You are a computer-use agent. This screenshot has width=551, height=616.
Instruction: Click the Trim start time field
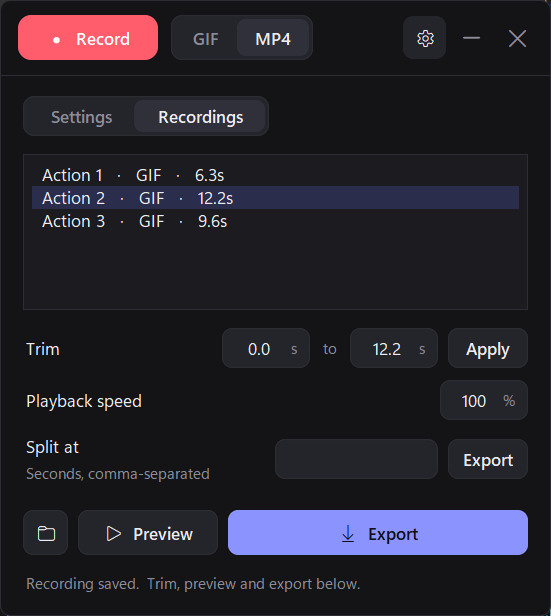coord(266,348)
